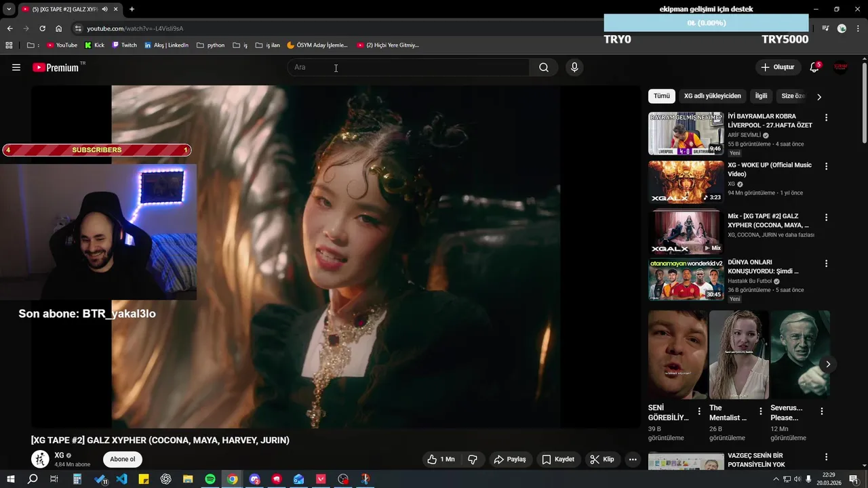The width and height of the screenshot is (868, 488).
Task: Open options for The Mentalist short
Action: pyautogui.click(x=760, y=411)
